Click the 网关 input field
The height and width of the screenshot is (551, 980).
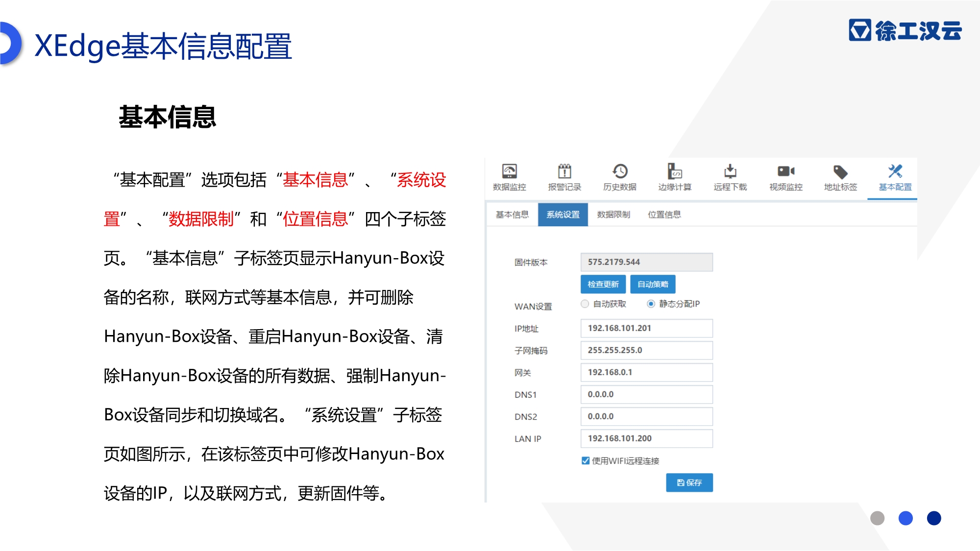point(647,372)
